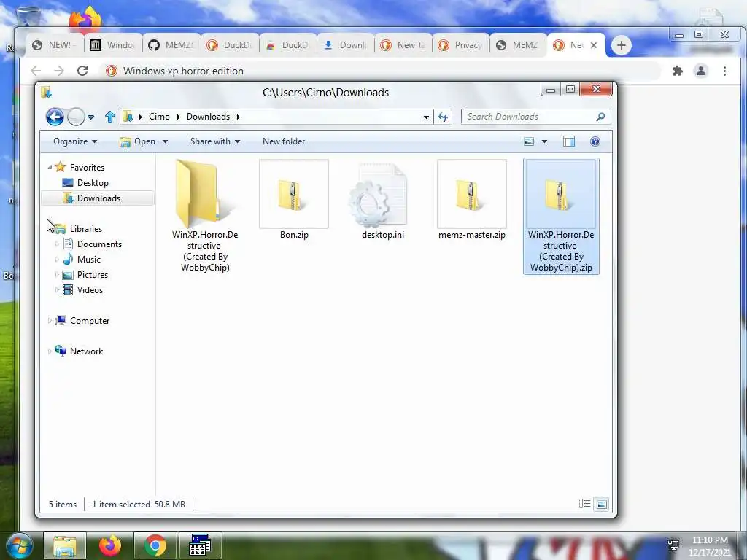Select Network in navigation pane
The height and width of the screenshot is (560, 747).
click(x=86, y=351)
